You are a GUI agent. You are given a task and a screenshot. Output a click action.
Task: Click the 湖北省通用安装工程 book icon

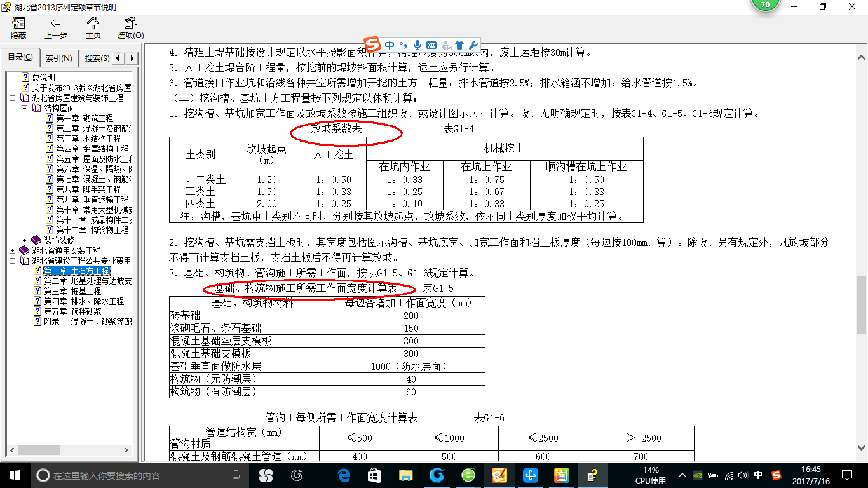(x=24, y=250)
